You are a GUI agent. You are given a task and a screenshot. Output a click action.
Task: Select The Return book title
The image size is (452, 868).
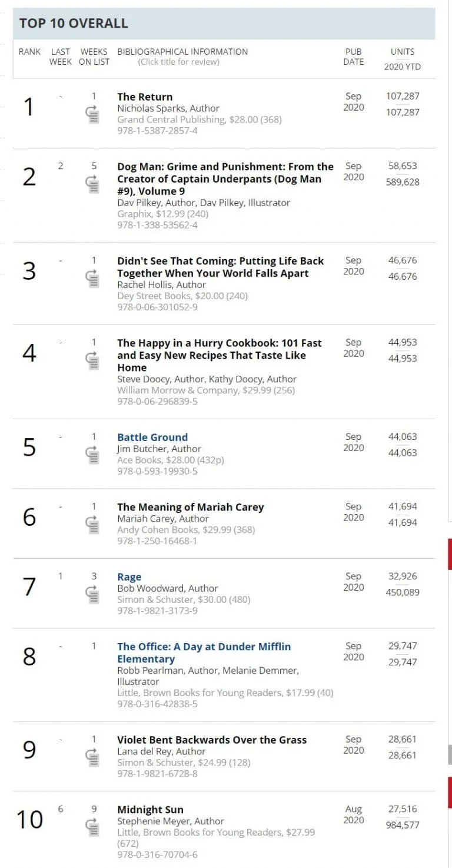[x=145, y=97]
